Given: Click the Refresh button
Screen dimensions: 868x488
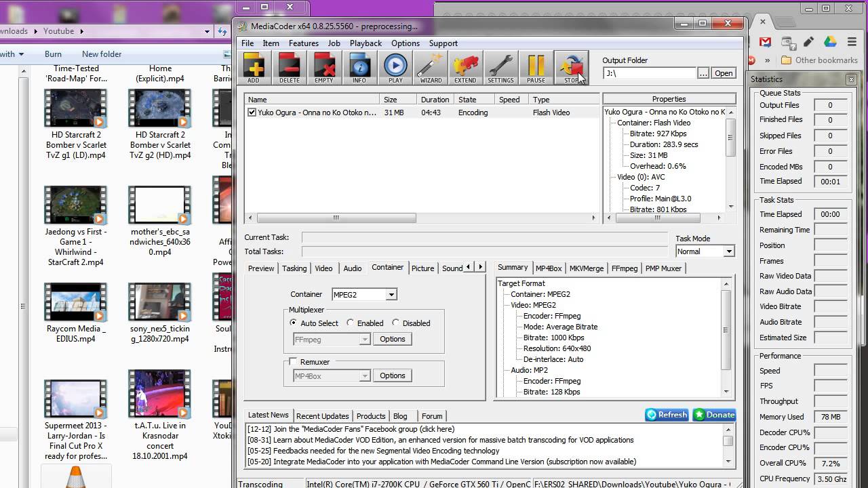Looking at the screenshot, I should (667, 415).
